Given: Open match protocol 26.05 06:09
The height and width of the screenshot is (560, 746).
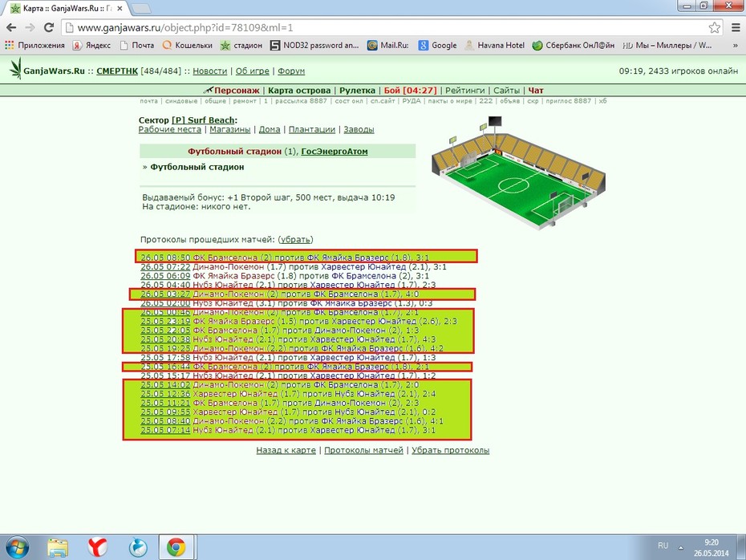Looking at the screenshot, I should (x=165, y=276).
